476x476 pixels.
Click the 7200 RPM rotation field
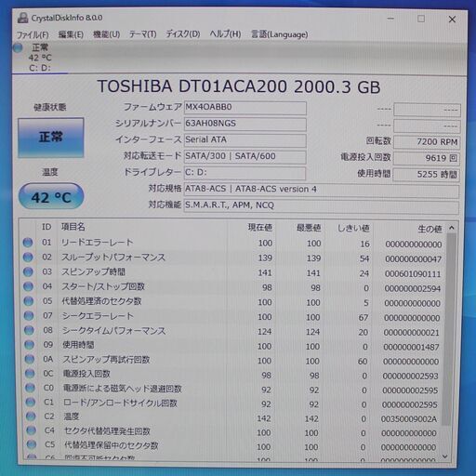427,142
